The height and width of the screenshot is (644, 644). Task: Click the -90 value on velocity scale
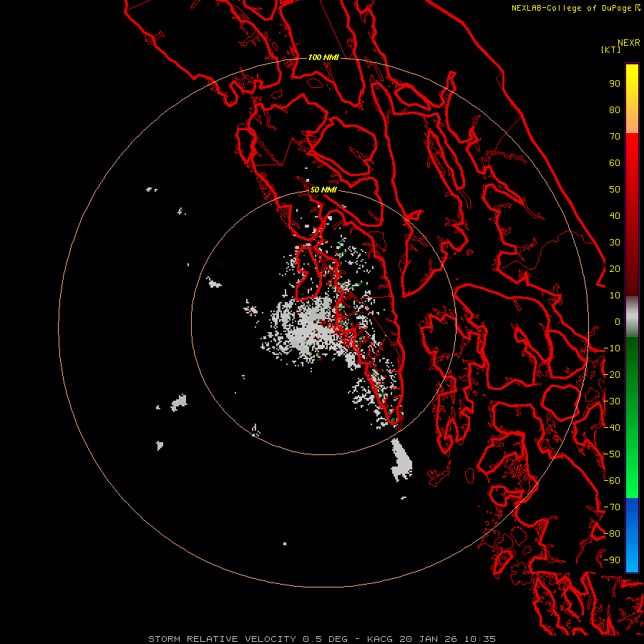click(612, 560)
